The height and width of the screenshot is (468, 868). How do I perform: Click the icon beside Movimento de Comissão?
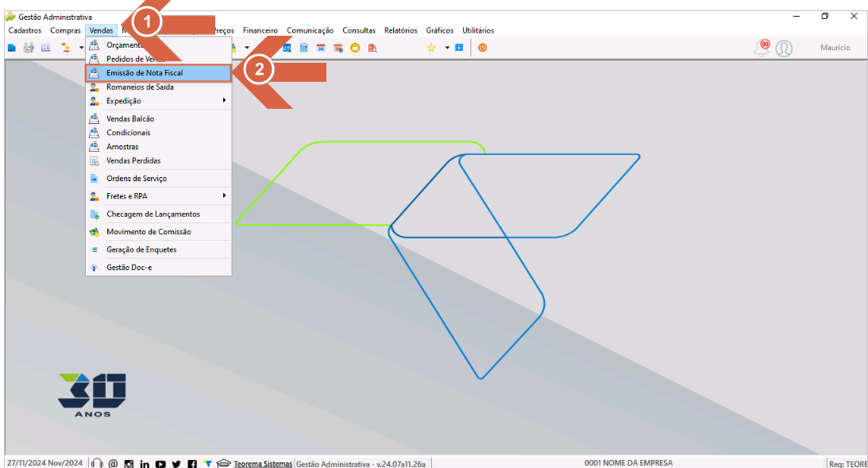pyautogui.click(x=95, y=231)
